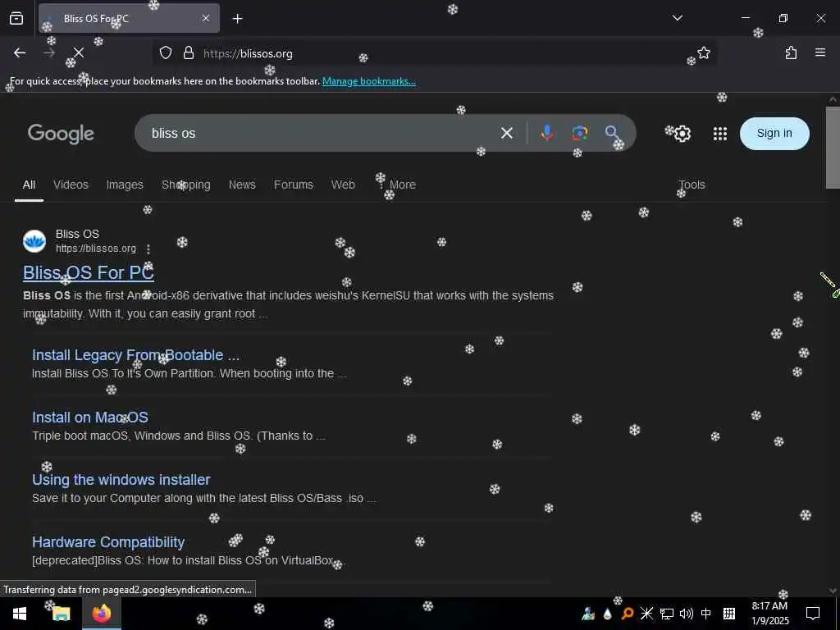Click the Sign in button

[x=774, y=134]
